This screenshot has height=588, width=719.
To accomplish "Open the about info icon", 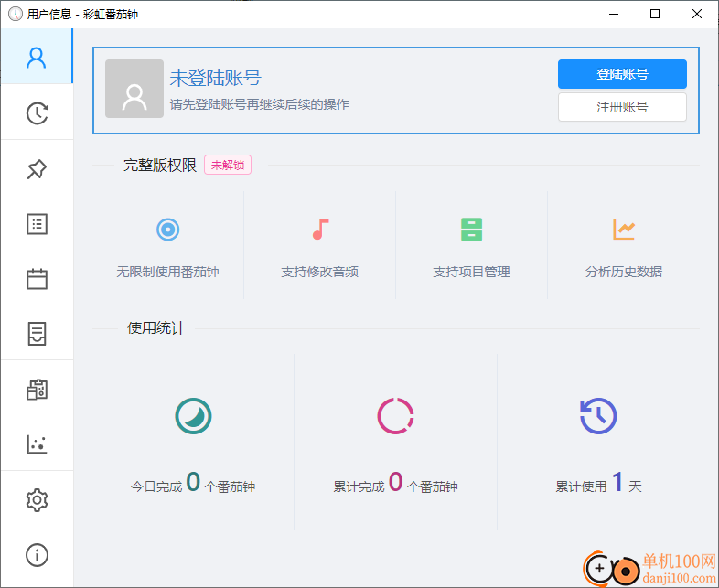I will pos(37,555).
